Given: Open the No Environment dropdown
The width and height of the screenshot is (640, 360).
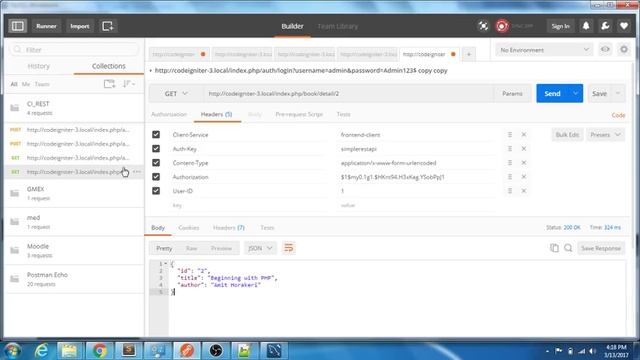Looking at the screenshot, I should click(544, 50).
